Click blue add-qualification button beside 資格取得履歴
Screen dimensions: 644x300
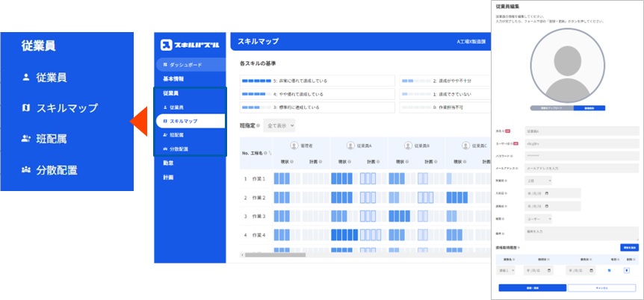tap(629, 248)
